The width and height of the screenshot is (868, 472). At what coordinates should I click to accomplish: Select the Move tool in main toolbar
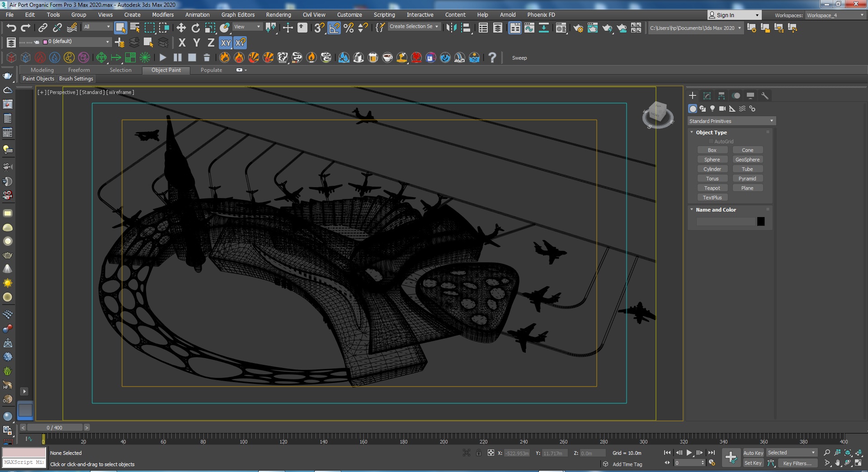[181, 28]
